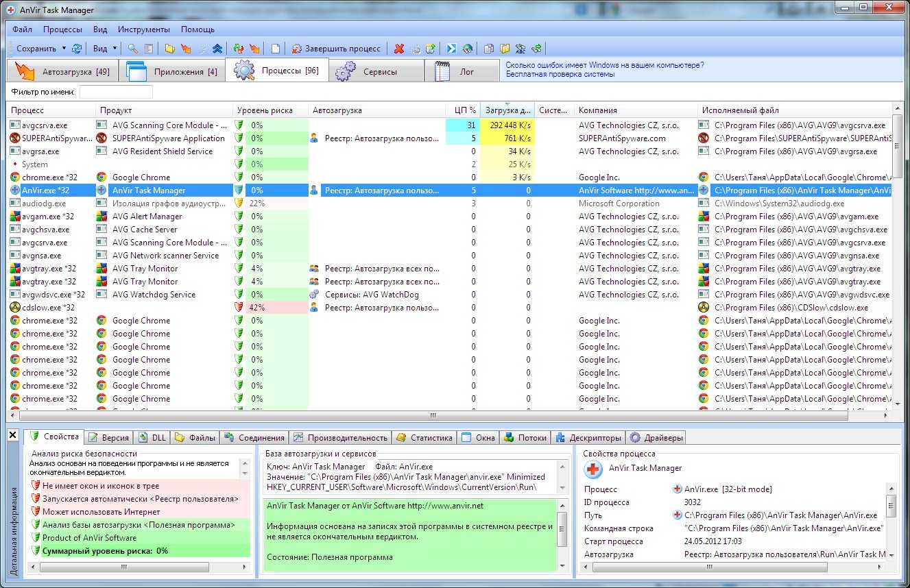Sort by Процесс column header
The image size is (910, 588).
pos(51,110)
